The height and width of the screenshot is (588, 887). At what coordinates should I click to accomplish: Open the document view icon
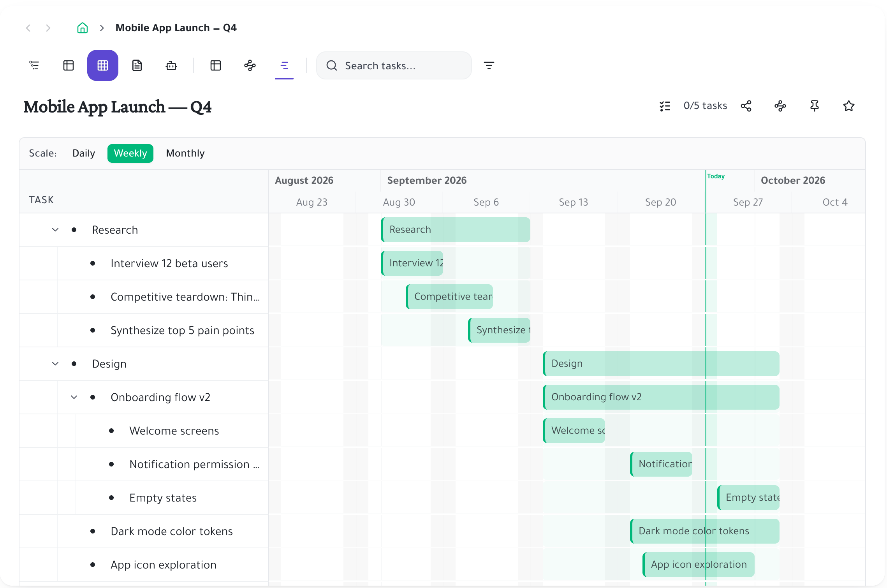(x=137, y=65)
